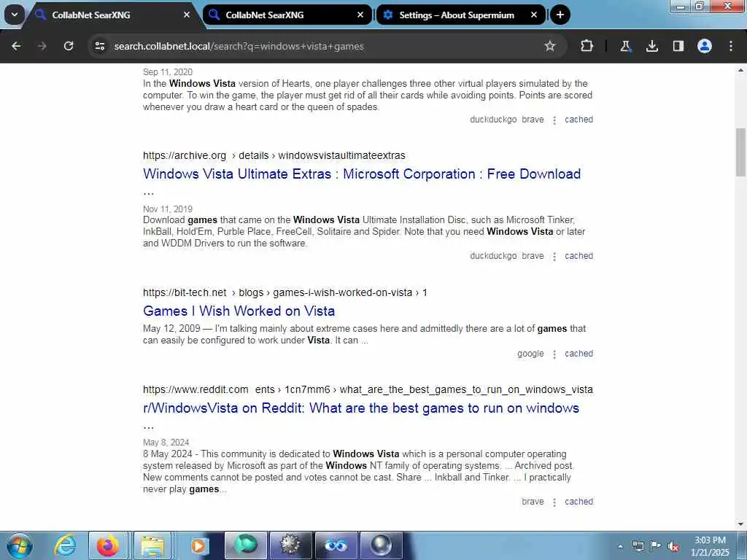Image resolution: width=747 pixels, height=560 pixels.
Task: Click google engine label under bit-tech result
Action: click(530, 354)
